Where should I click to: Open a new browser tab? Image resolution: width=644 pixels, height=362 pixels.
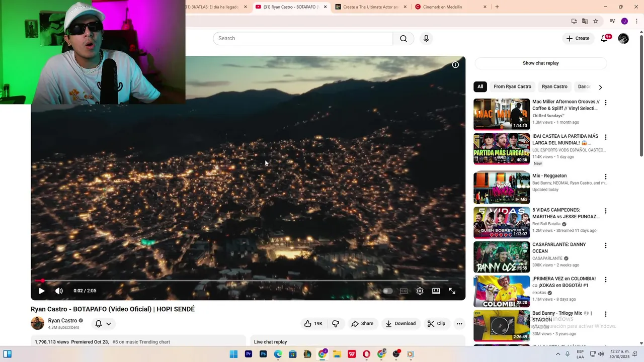tap(497, 7)
